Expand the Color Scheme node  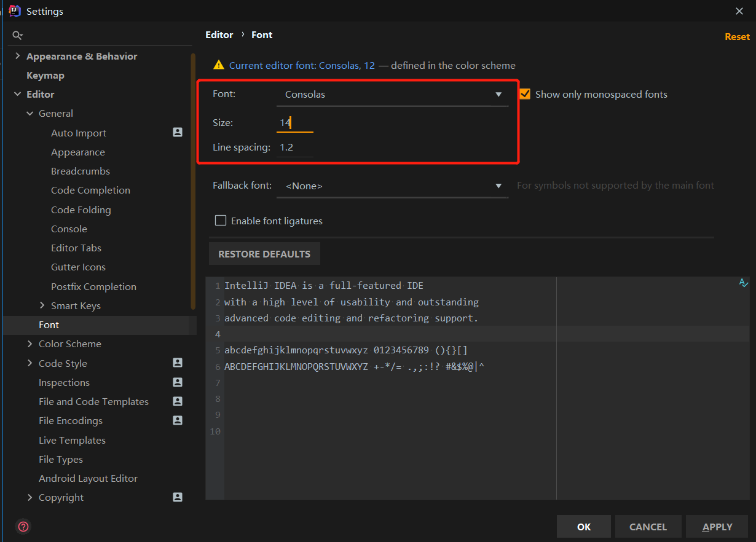coord(30,344)
